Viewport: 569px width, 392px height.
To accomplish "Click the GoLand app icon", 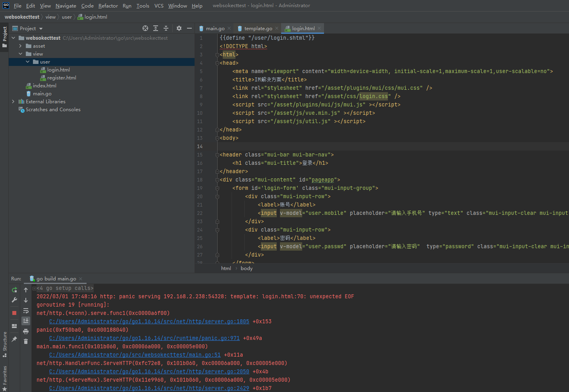I will (6, 6).
